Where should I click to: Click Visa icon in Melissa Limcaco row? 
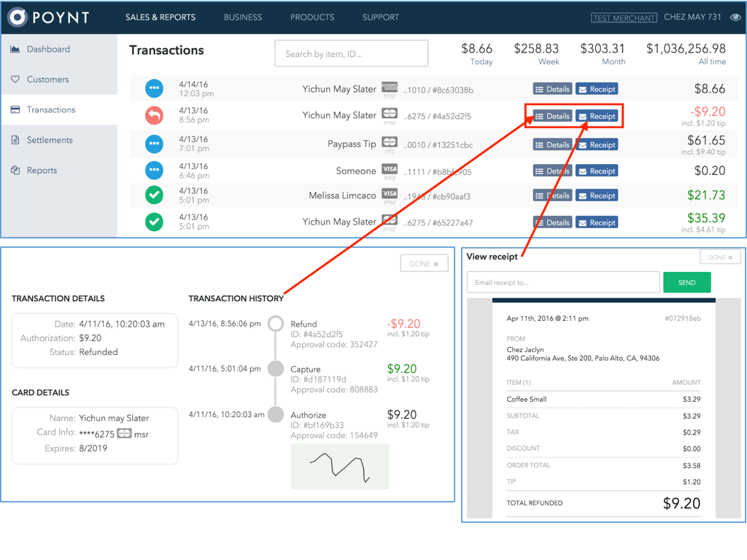tap(390, 193)
